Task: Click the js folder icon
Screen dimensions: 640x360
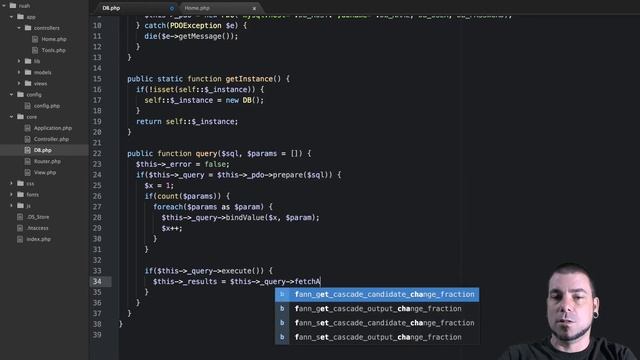Action: point(20,206)
